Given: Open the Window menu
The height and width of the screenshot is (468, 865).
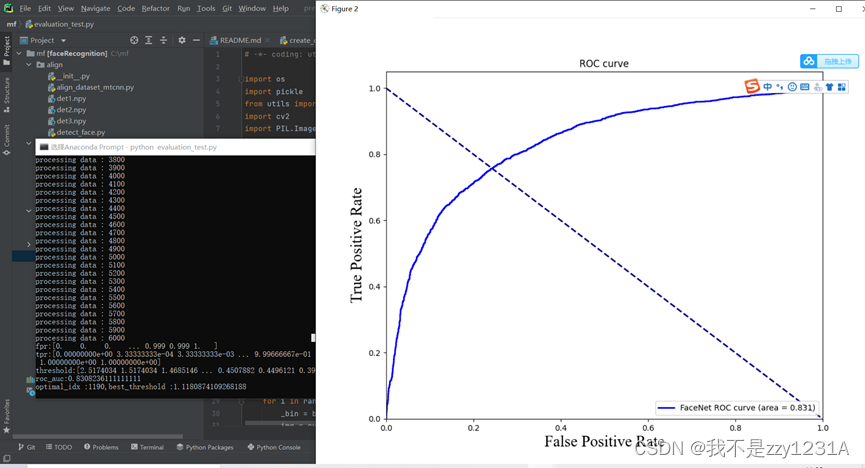Looking at the screenshot, I should [x=252, y=8].
